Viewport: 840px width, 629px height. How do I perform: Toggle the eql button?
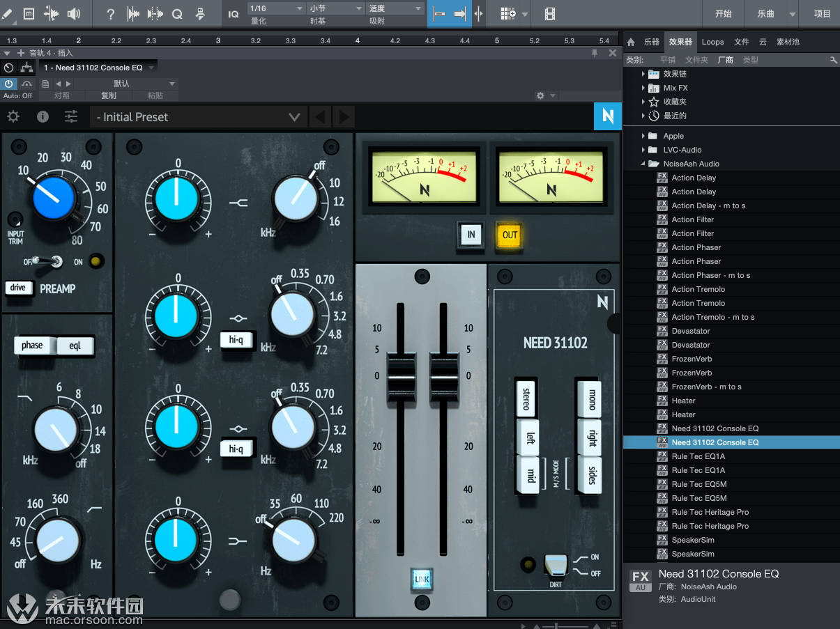75,345
